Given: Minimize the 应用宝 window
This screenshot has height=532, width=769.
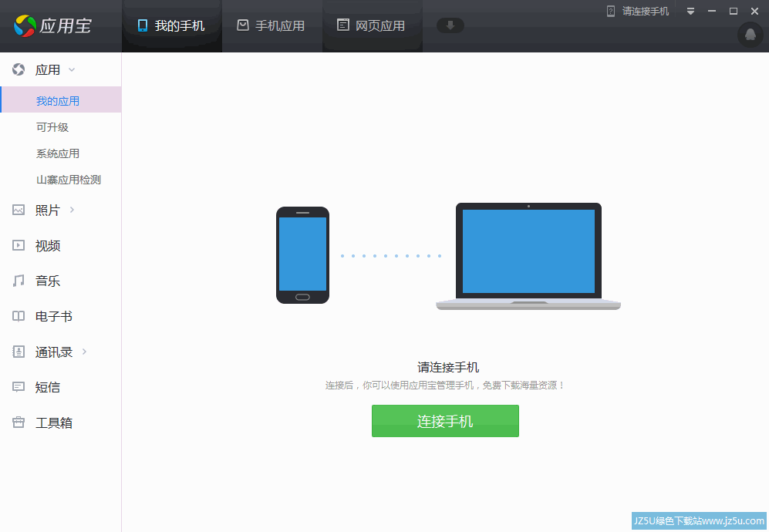Looking at the screenshot, I should click(x=712, y=12).
